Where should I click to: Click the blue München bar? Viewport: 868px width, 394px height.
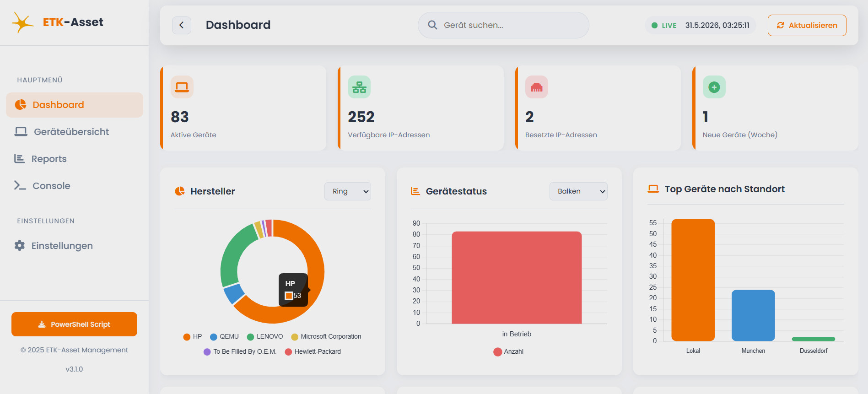click(x=753, y=316)
